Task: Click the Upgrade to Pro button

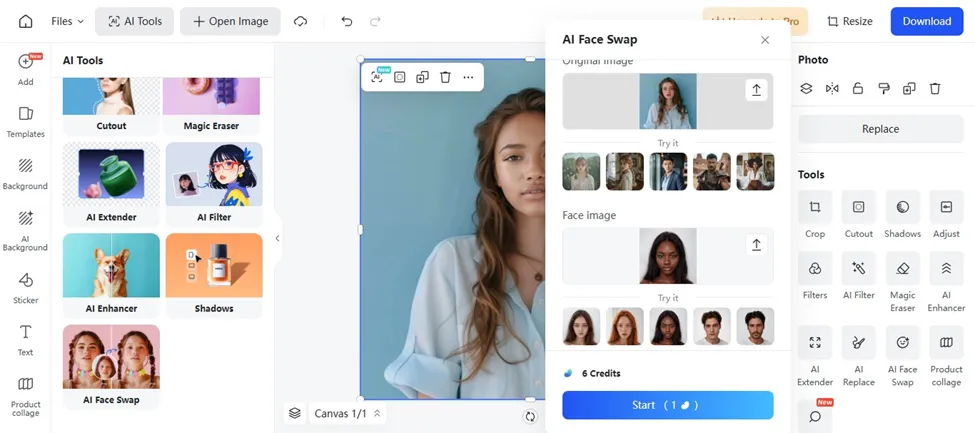Action: tap(755, 21)
